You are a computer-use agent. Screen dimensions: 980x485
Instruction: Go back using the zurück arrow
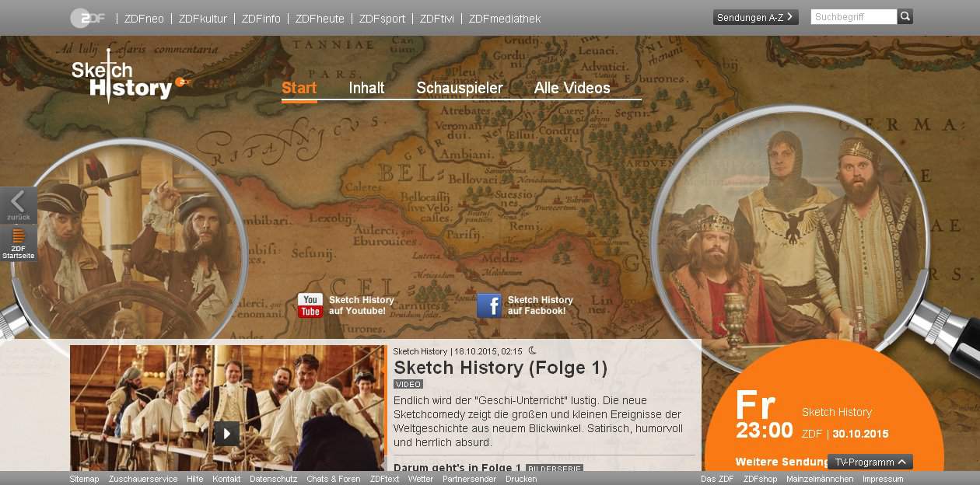(x=19, y=205)
